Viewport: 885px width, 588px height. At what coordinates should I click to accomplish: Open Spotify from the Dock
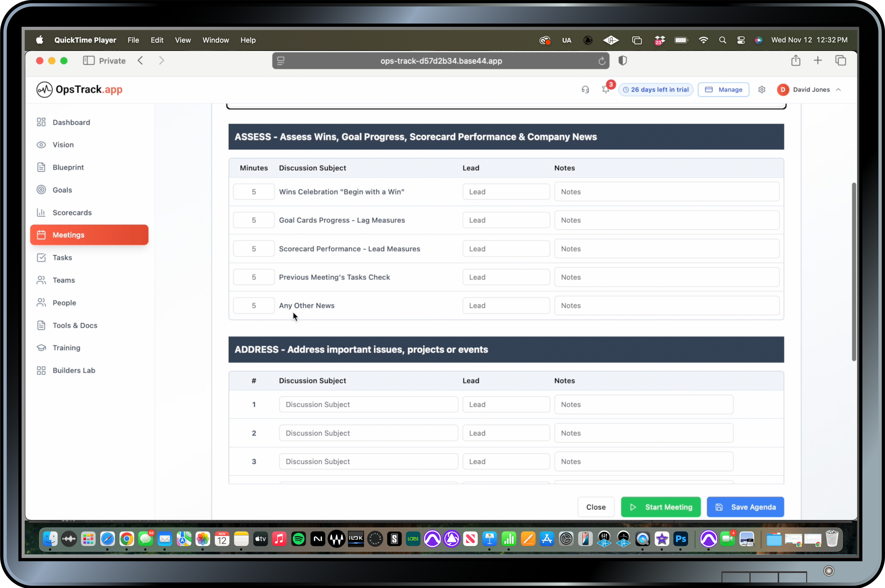(x=298, y=539)
